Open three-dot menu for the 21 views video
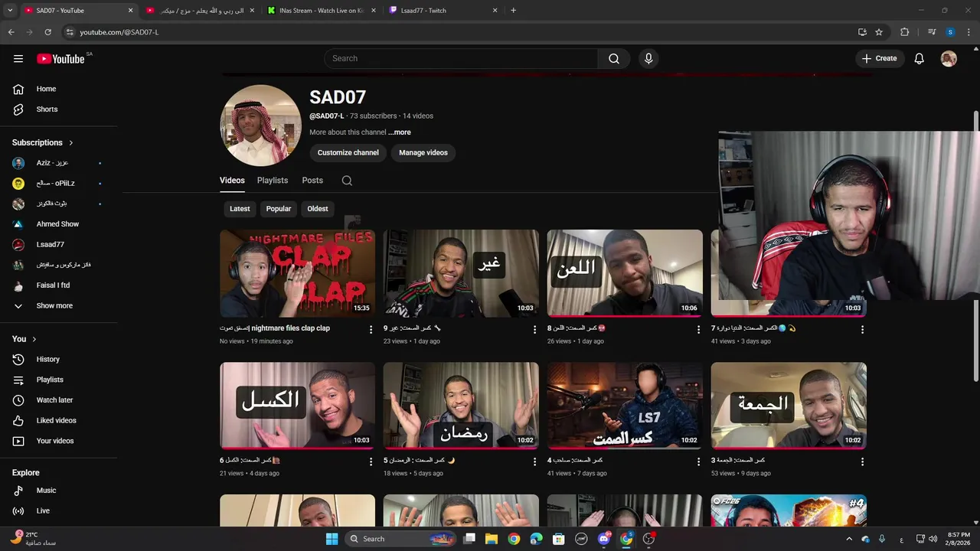The height and width of the screenshot is (551, 980). pos(371,462)
